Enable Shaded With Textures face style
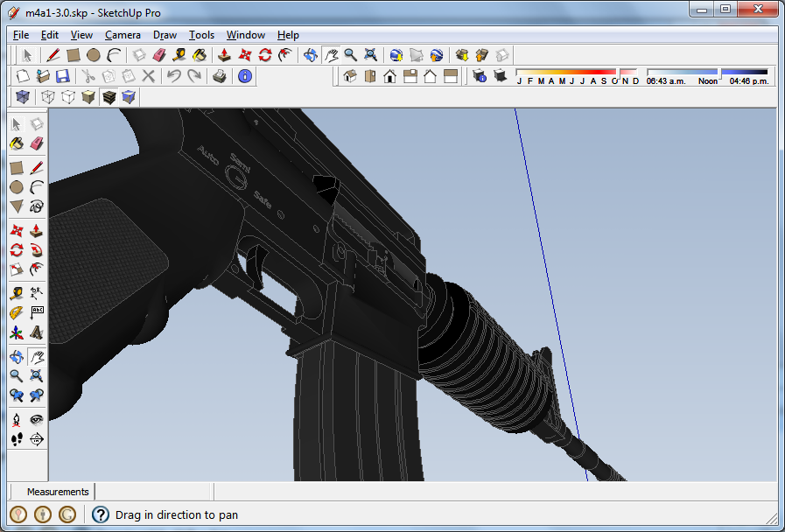Image resolution: width=785 pixels, height=532 pixels. coord(109,97)
